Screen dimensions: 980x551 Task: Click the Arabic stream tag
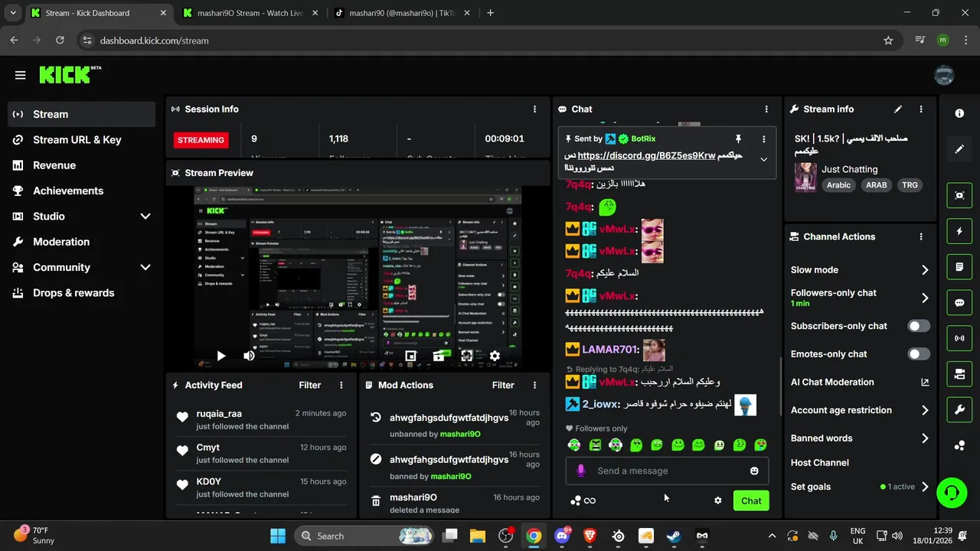(838, 185)
